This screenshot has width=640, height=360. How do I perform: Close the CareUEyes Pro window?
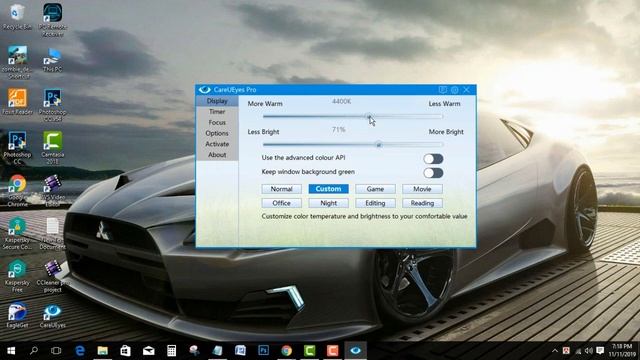click(467, 90)
